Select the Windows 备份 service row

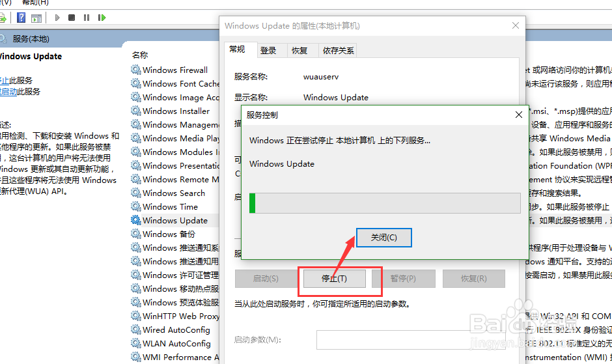(x=175, y=234)
